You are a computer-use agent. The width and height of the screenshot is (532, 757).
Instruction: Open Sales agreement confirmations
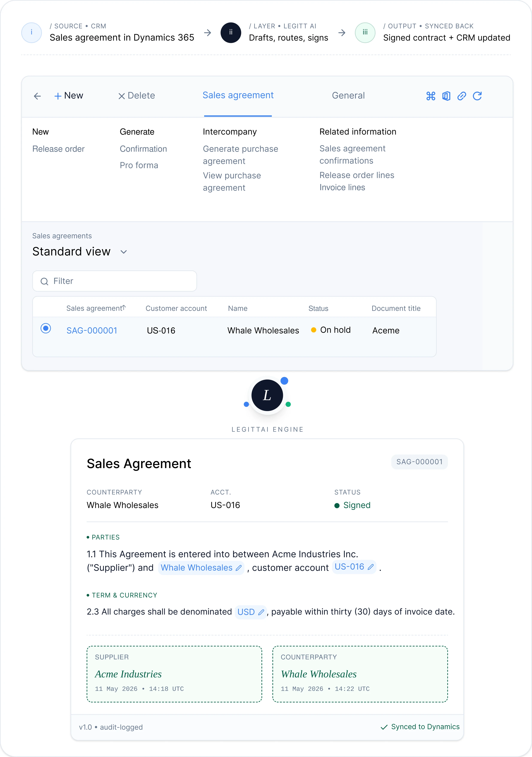pos(352,154)
